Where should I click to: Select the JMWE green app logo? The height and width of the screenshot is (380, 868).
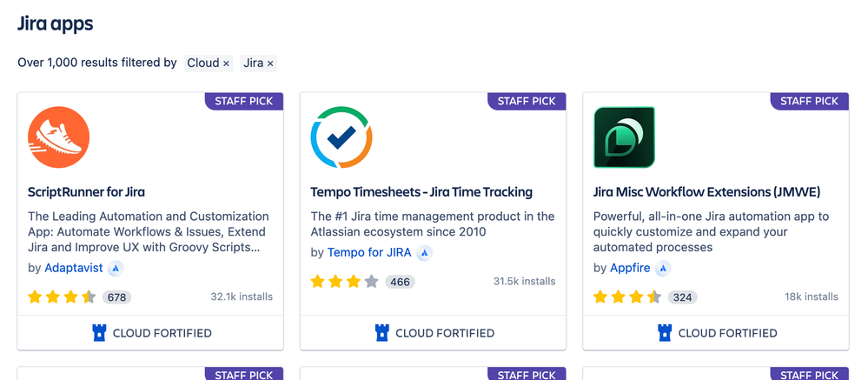[625, 137]
